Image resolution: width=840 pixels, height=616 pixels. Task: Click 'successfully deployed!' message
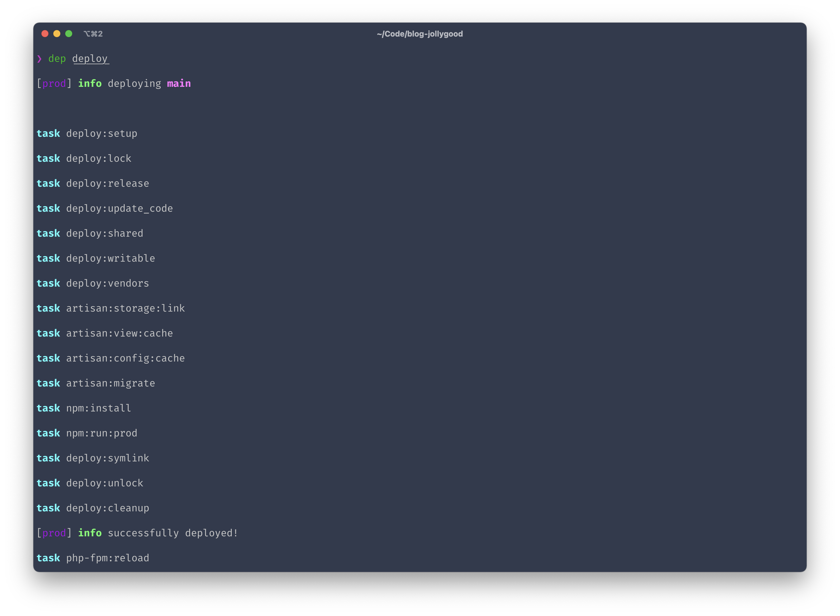point(173,533)
